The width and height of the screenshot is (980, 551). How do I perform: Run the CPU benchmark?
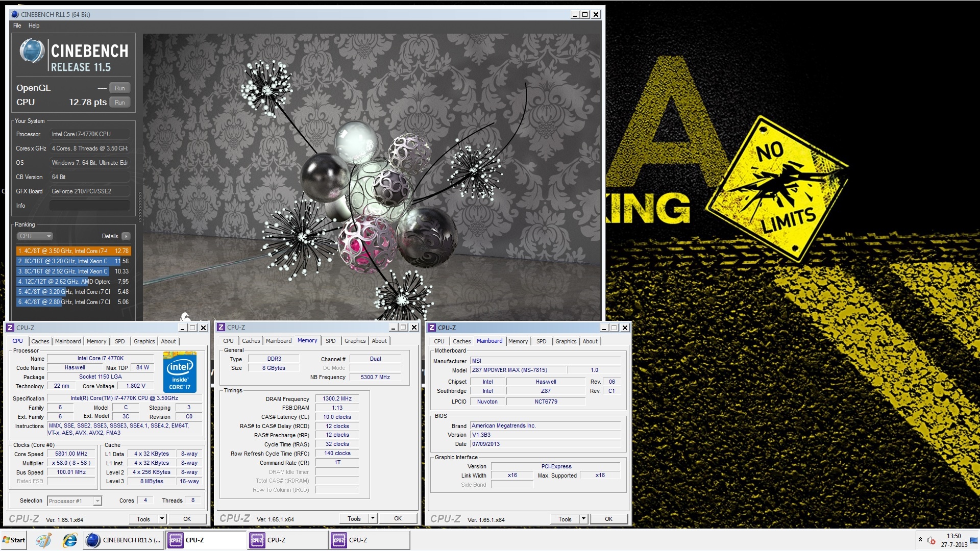click(120, 103)
